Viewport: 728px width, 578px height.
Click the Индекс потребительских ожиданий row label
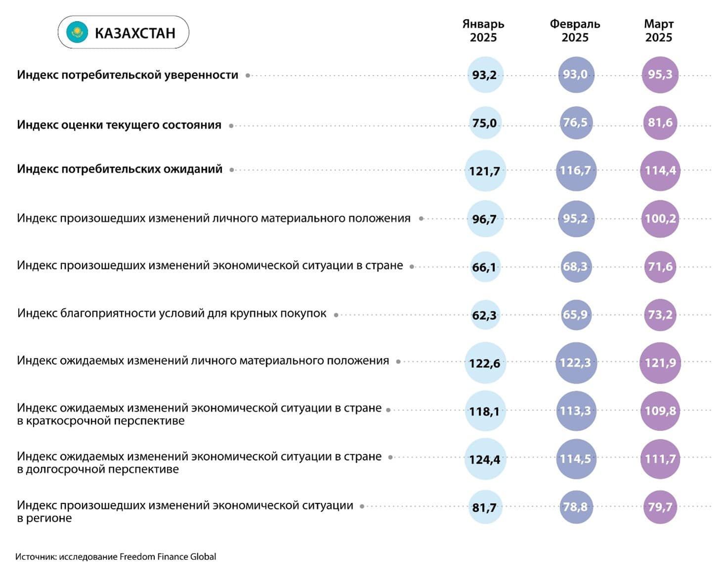(x=120, y=169)
